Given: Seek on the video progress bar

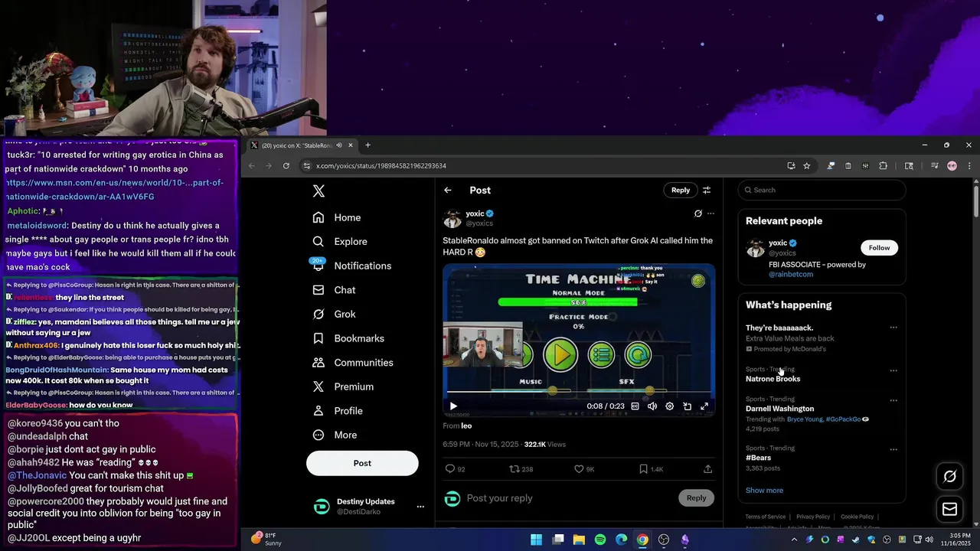Looking at the screenshot, I should [x=579, y=392].
